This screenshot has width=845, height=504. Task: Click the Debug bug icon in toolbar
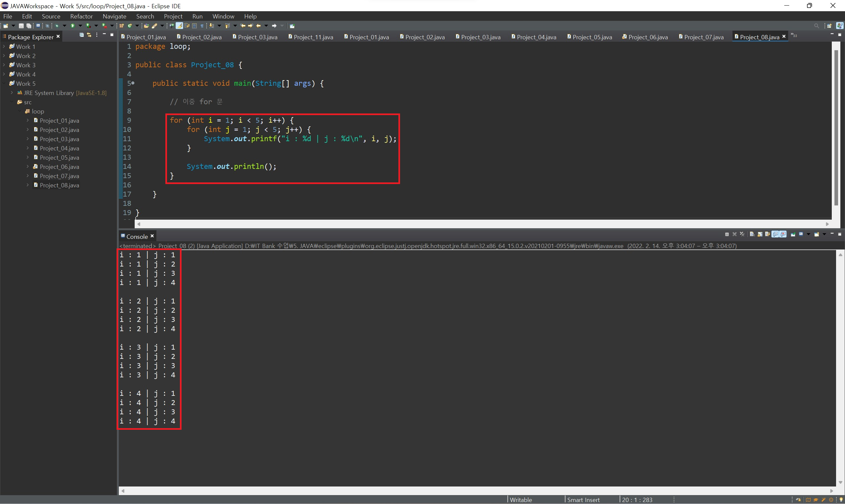pos(57,26)
